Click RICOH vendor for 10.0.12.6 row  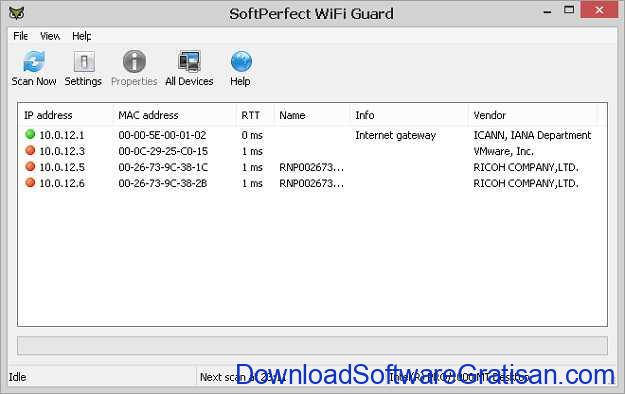coord(526,183)
